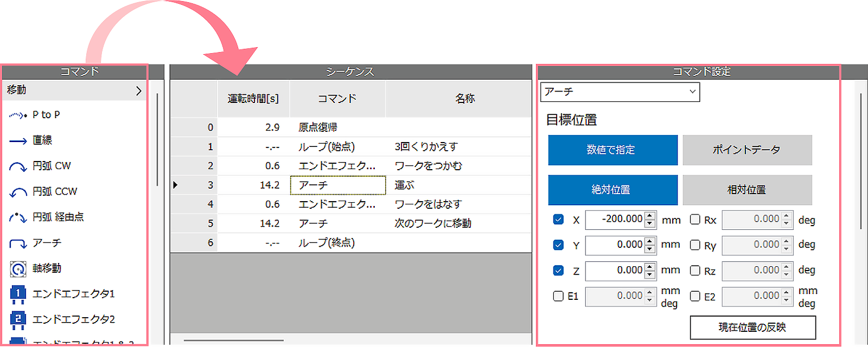Image resolution: width=868 pixels, height=347 pixels.
Task: Choose the 円弧 CW arc icon
Action: click(18, 166)
